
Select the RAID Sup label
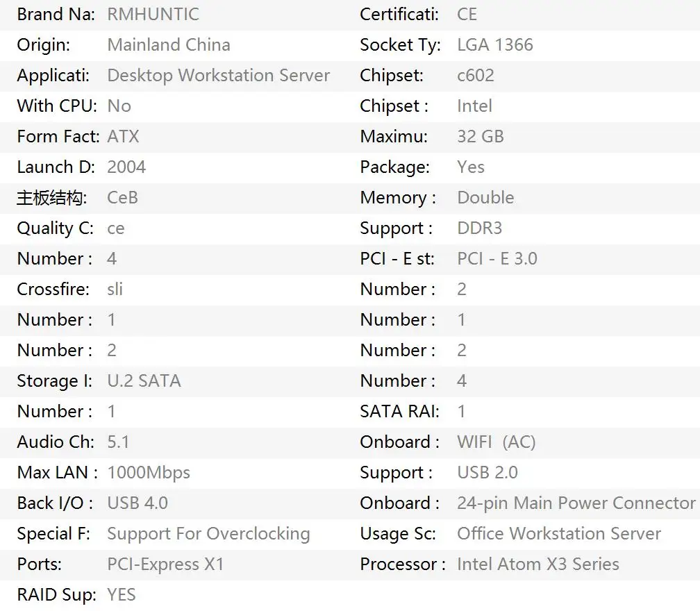tap(57, 595)
